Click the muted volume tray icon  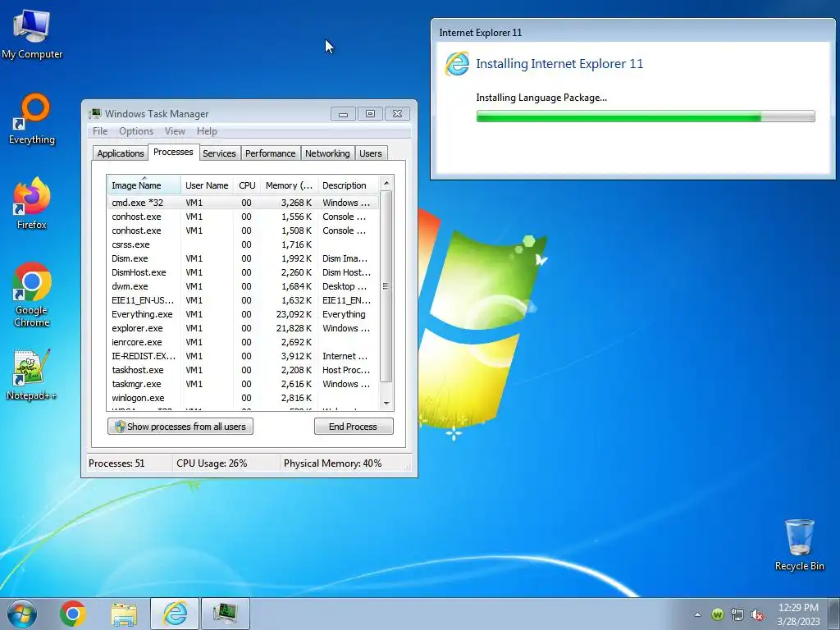[757, 614]
